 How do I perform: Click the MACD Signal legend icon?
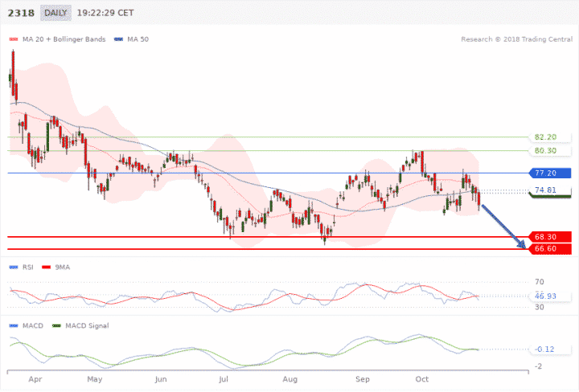55,325
